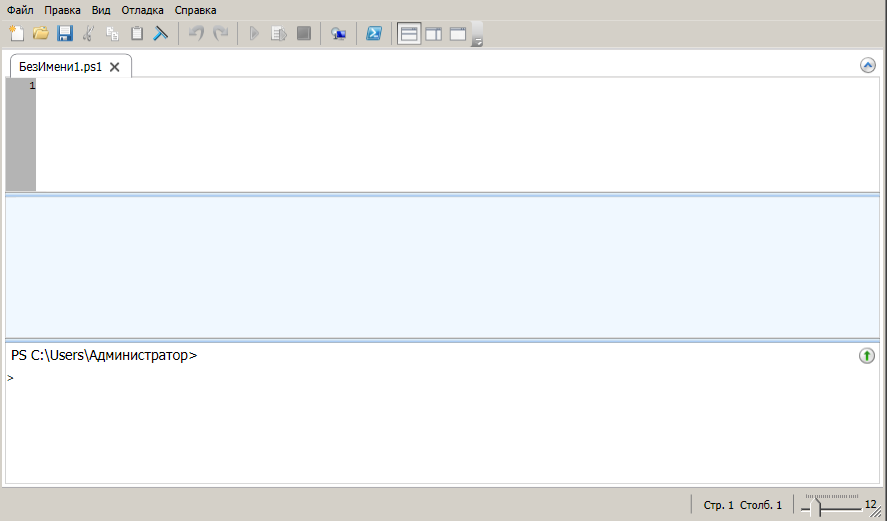The image size is (887, 521).
Task: Show script pane on the right layout
Action: pos(433,33)
